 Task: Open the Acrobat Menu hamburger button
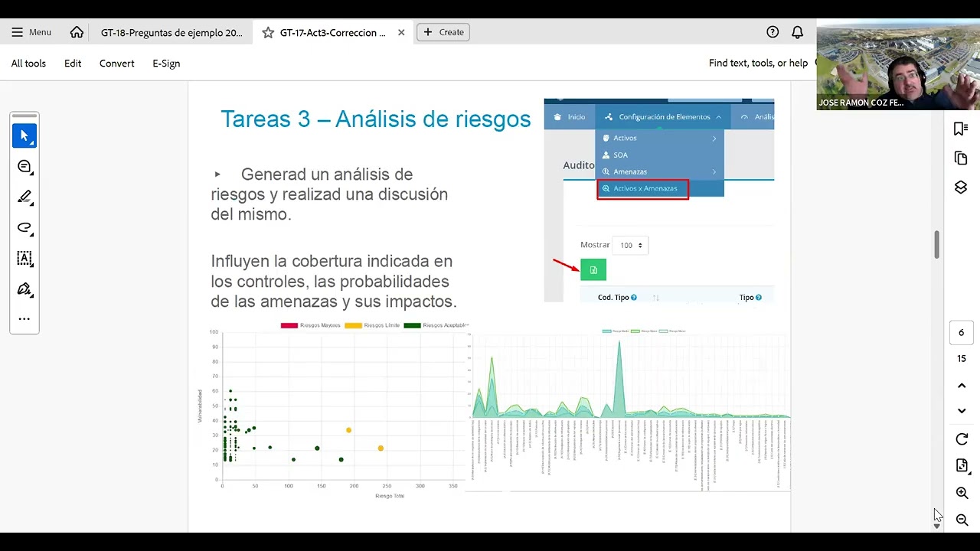[x=31, y=32]
